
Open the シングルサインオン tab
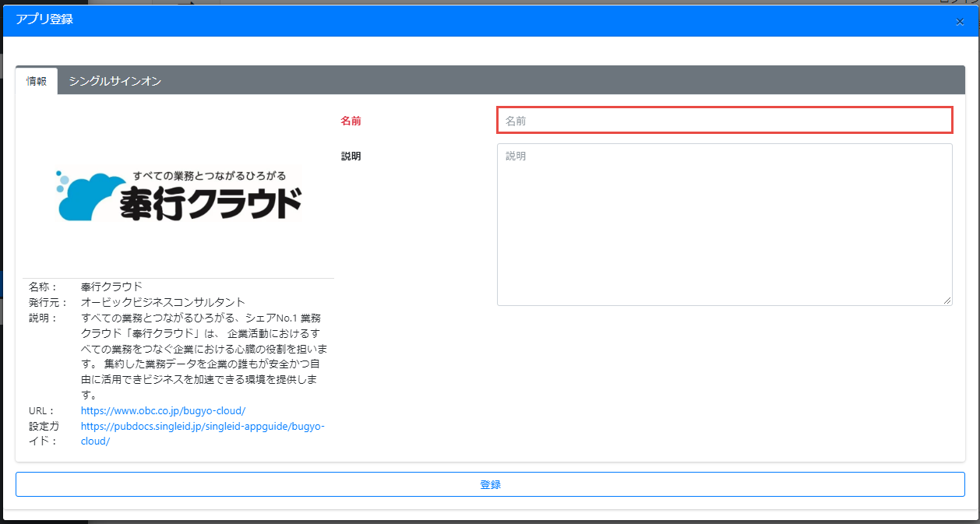[115, 81]
